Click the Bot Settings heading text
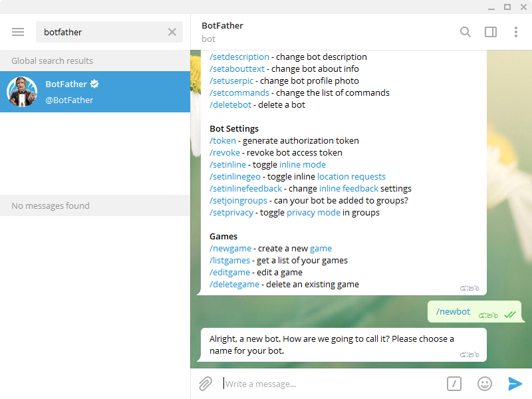 coord(234,129)
